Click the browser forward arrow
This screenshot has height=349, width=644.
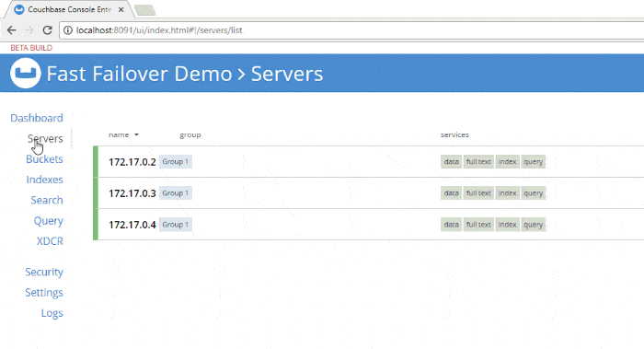tap(29, 30)
